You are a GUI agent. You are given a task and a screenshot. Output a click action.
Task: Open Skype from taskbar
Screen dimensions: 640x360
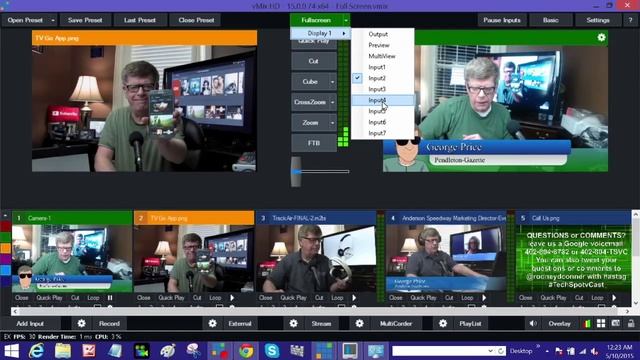pyautogui.click(x=272, y=351)
